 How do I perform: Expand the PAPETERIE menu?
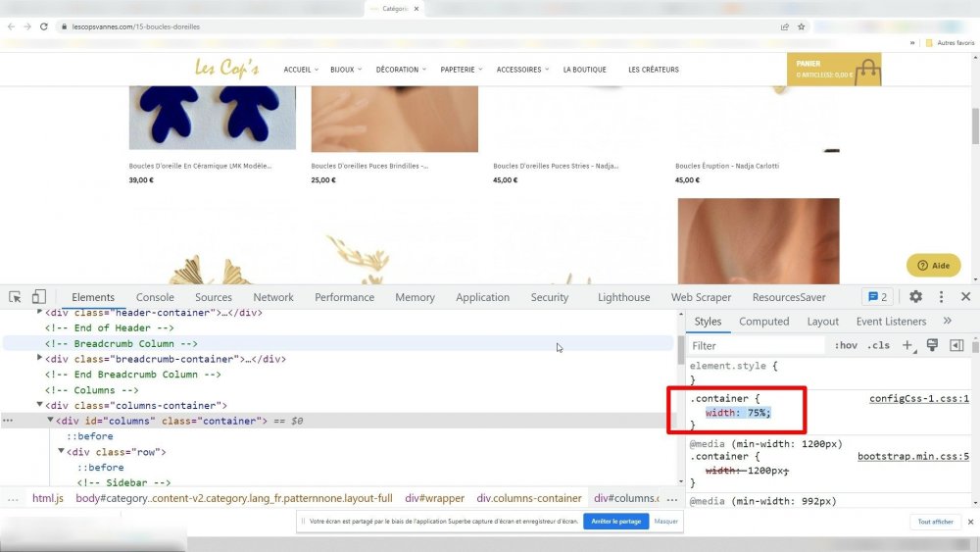pos(462,70)
